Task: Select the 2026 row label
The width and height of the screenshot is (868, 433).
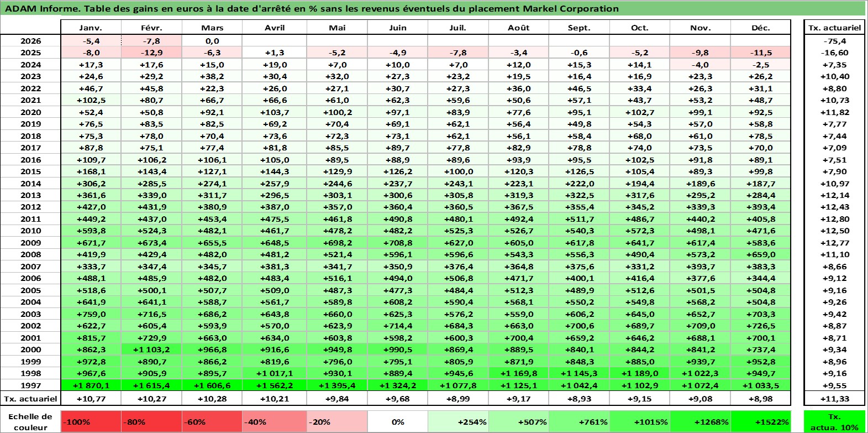Action: tap(30, 41)
